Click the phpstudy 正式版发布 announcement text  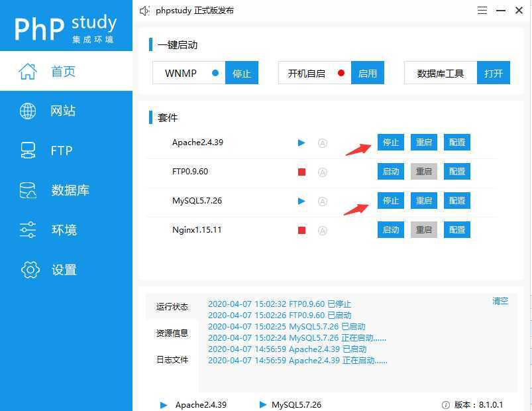pyautogui.click(x=195, y=11)
